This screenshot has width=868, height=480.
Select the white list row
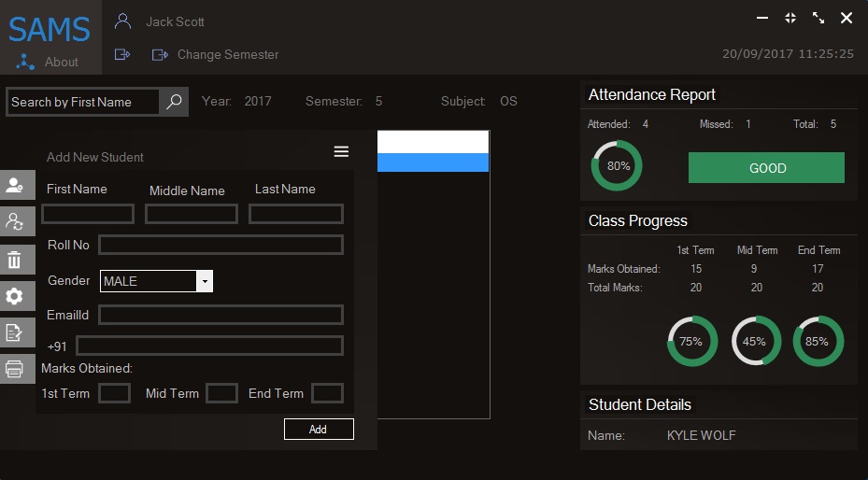click(x=433, y=142)
